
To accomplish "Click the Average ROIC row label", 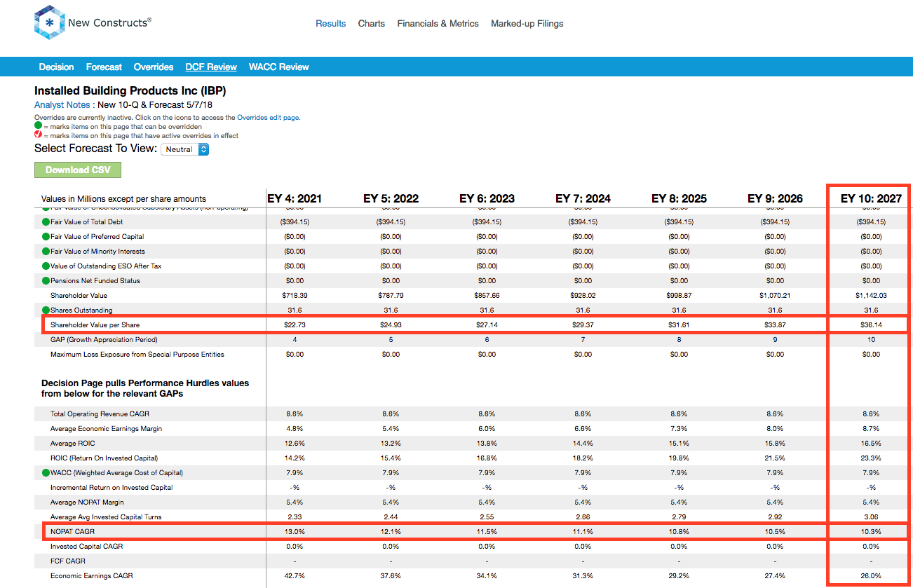I will pos(73,443).
